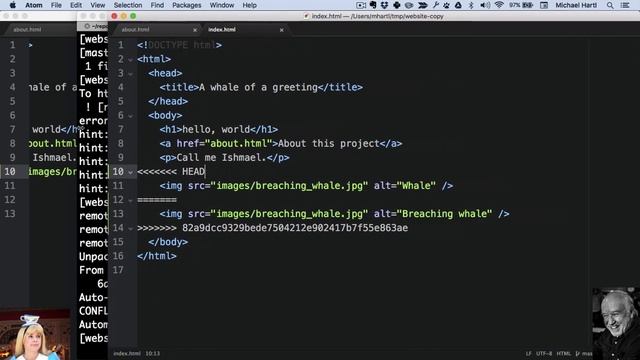Click line number 13 in front editor gutter
Image resolution: width=640 pixels, height=360 pixels.
(118, 214)
